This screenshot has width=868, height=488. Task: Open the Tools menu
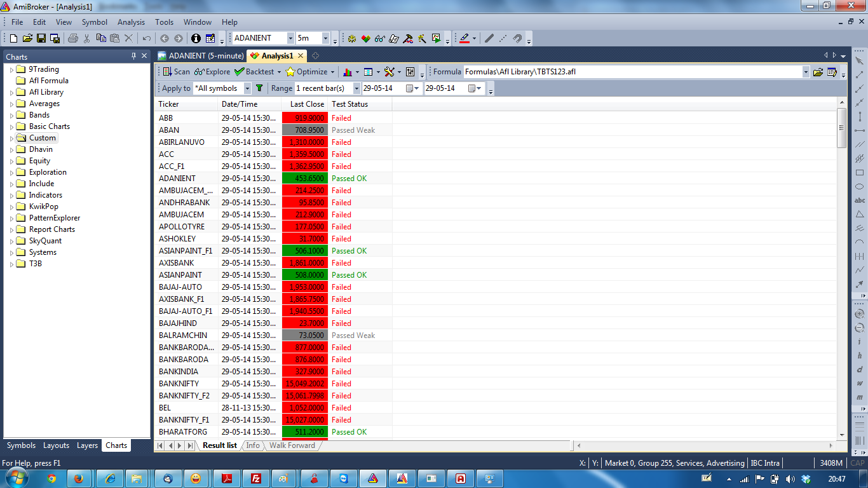[x=164, y=22]
